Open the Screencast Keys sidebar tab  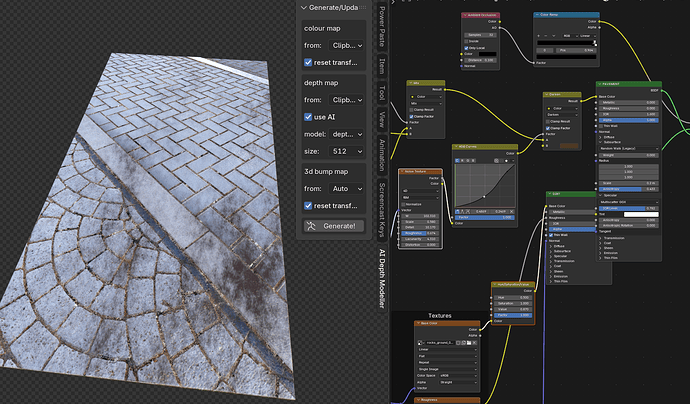click(x=382, y=209)
